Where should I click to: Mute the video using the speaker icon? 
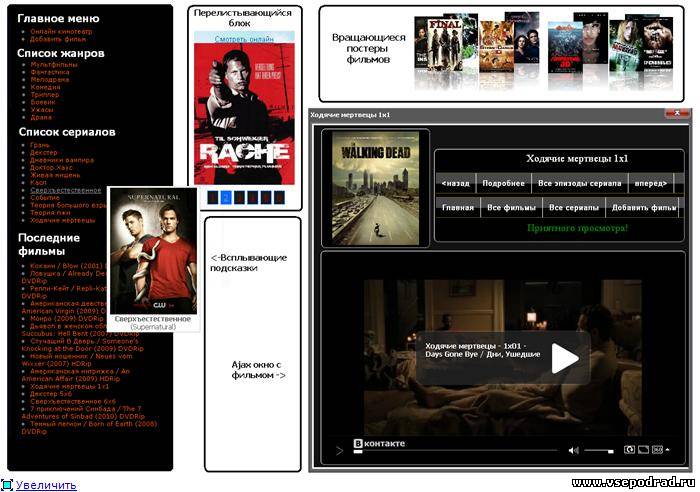coord(573,450)
